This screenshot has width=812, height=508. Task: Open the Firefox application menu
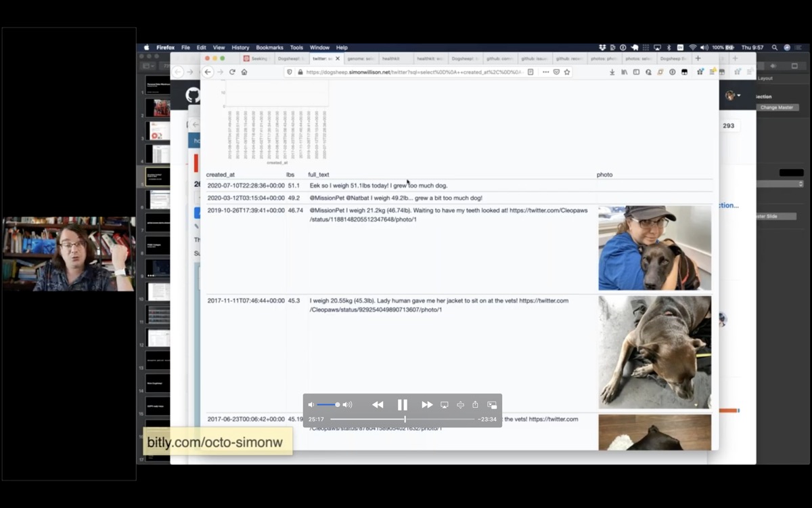(165, 47)
